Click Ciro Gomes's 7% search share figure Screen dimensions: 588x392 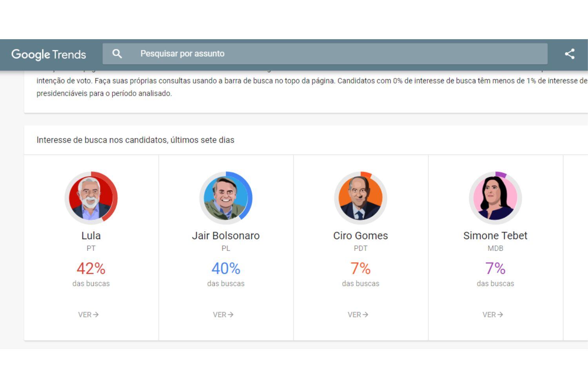tap(361, 269)
